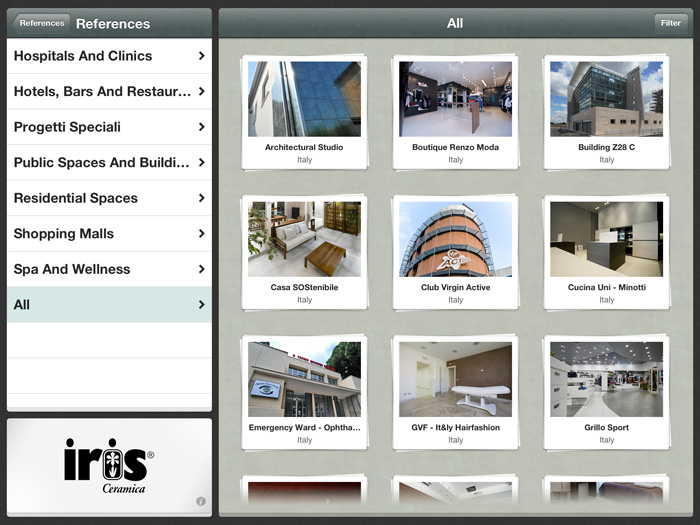The height and width of the screenshot is (525, 700).
Task: Open Club Virgin Active photo thumbnail
Action: click(455, 239)
